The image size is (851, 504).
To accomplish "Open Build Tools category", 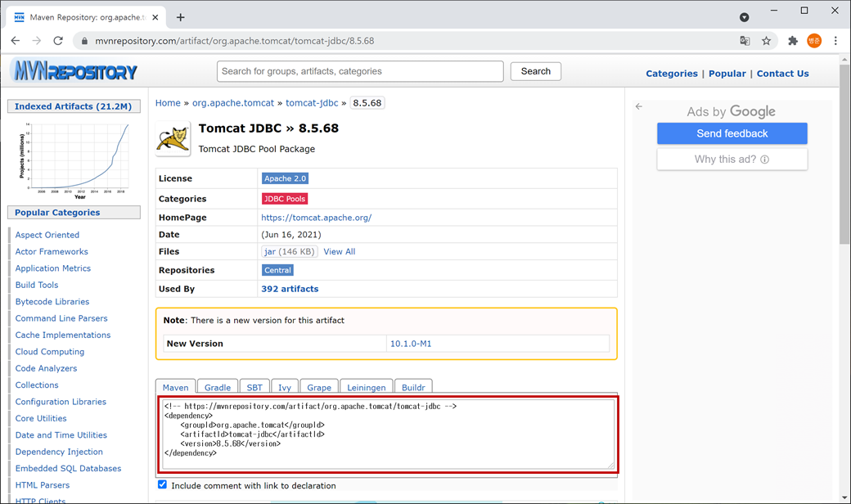I will tap(37, 285).
